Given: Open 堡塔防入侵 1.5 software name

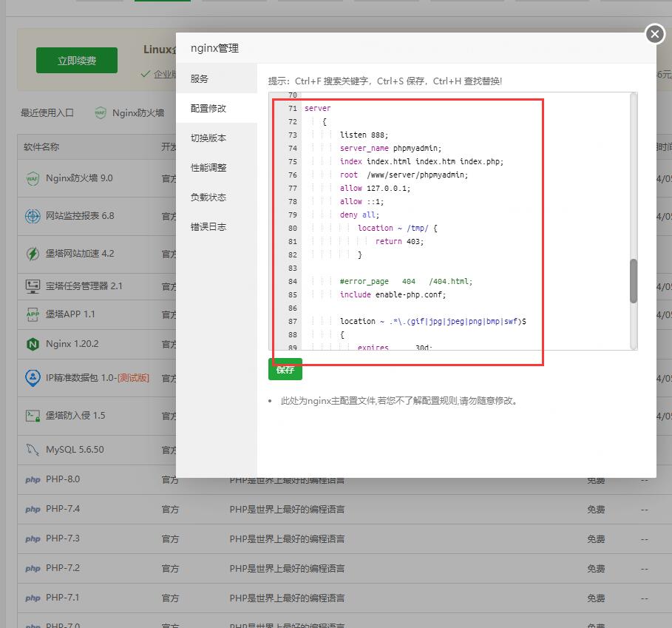Looking at the screenshot, I should click(x=75, y=416).
